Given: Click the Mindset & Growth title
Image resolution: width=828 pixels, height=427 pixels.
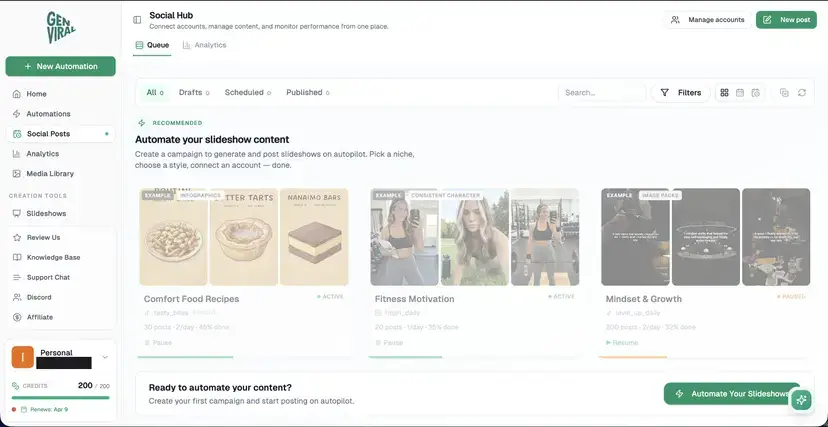Looking at the screenshot, I should (x=644, y=299).
